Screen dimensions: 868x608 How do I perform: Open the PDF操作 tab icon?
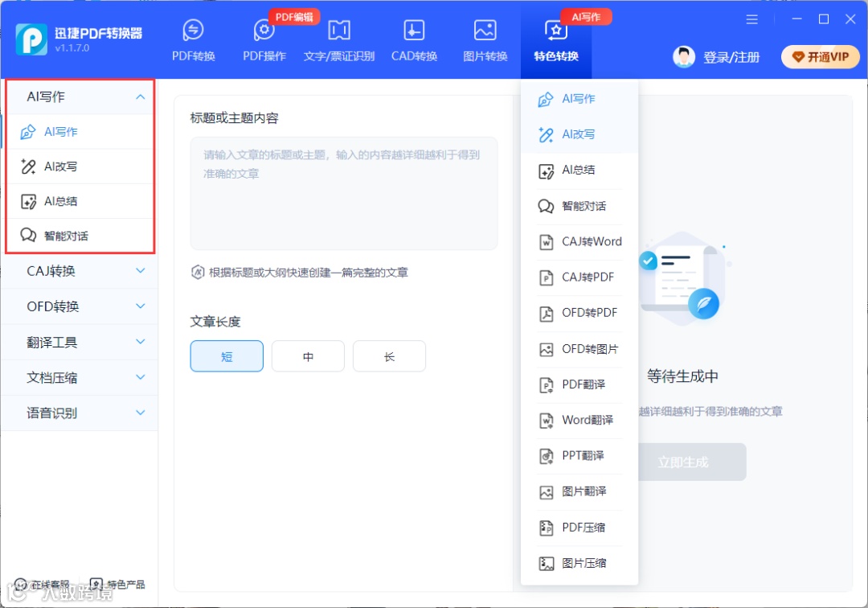(x=264, y=30)
